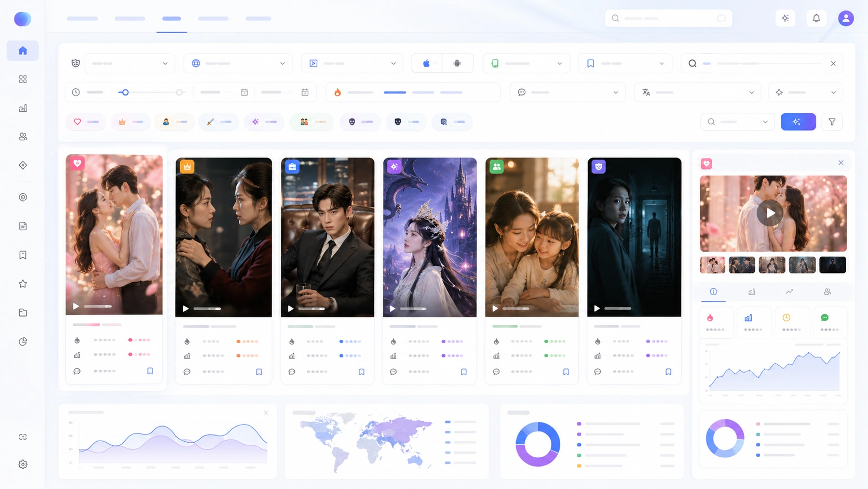Switch to the info tab in detail panel
Viewport: 868px width, 489px height.
713,292
